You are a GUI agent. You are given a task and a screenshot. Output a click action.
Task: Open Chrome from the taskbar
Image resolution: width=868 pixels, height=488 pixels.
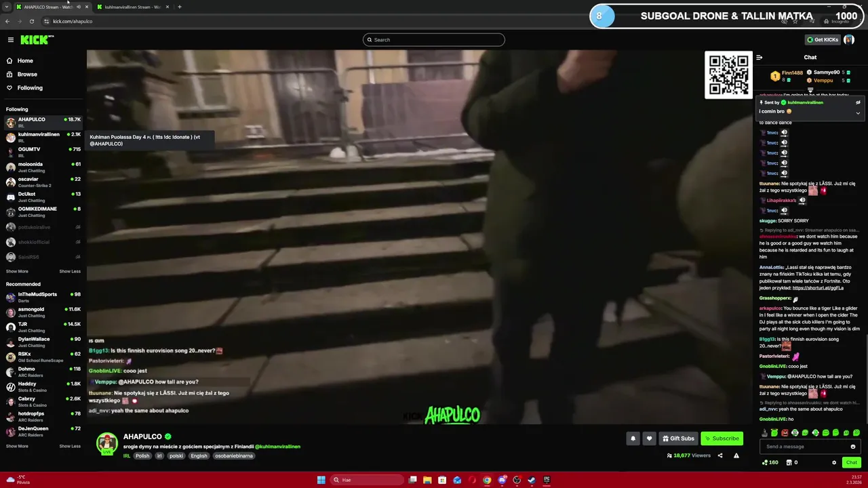pyautogui.click(x=487, y=480)
